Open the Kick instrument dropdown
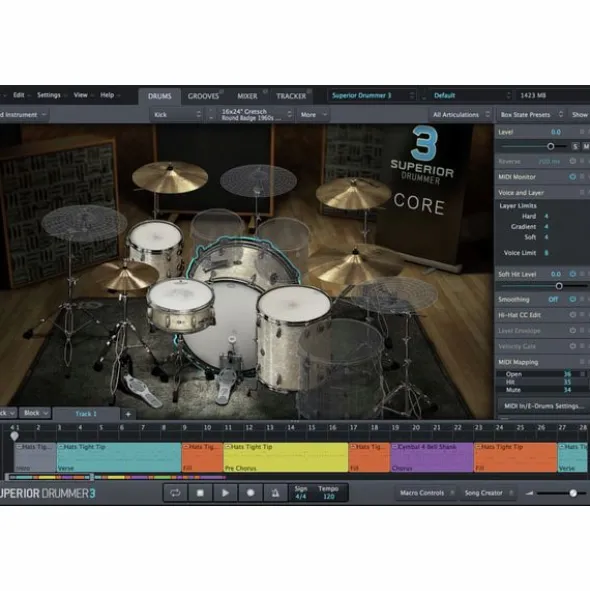 click(177, 115)
